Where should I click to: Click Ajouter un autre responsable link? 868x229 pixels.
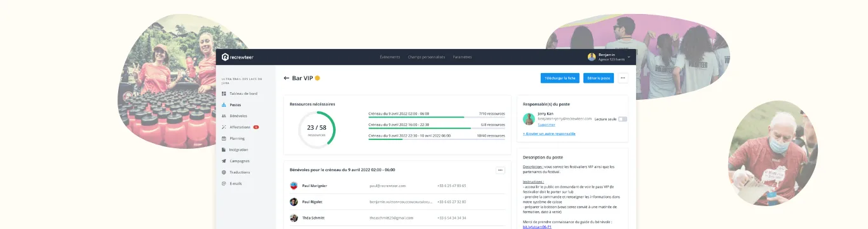point(549,134)
